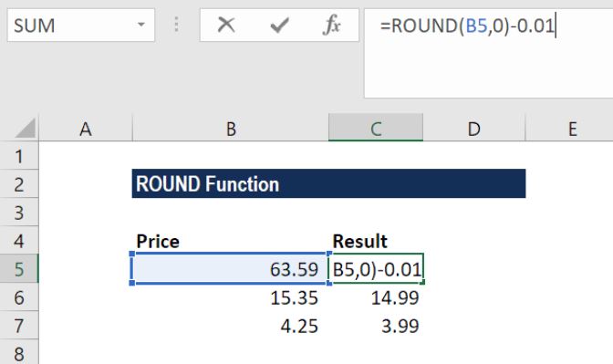Select row 2 header
Image resolution: width=613 pixels, height=364 pixels.
(x=19, y=183)
